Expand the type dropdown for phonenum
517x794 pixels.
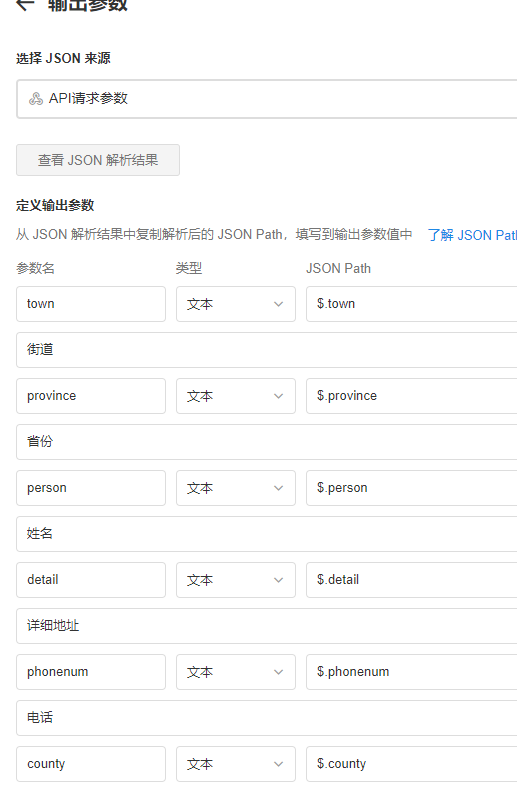(235, 672)
